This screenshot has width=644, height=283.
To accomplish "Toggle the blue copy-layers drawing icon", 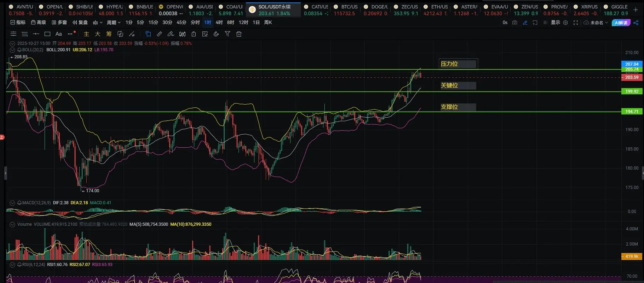I will (148, 34).
